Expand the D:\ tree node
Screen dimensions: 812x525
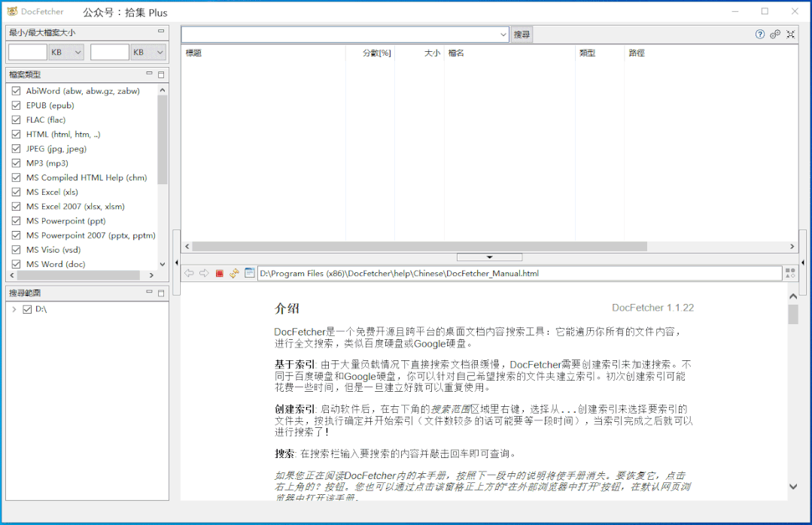pyautogui.click(x=14, y=309)
